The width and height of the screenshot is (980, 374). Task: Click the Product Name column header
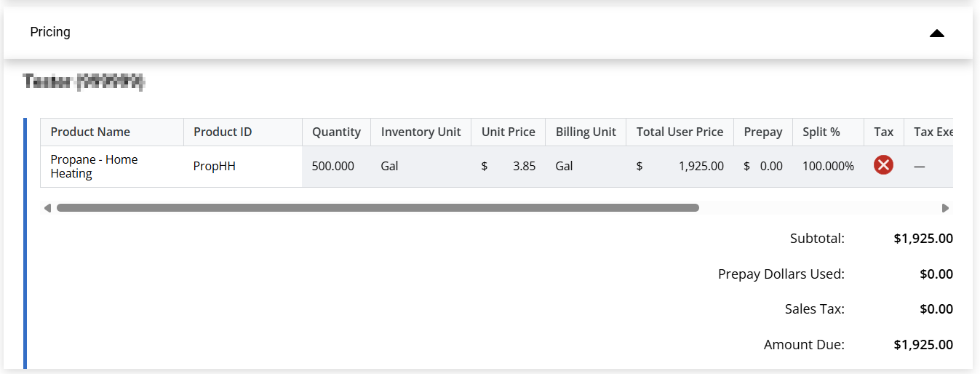90,132
